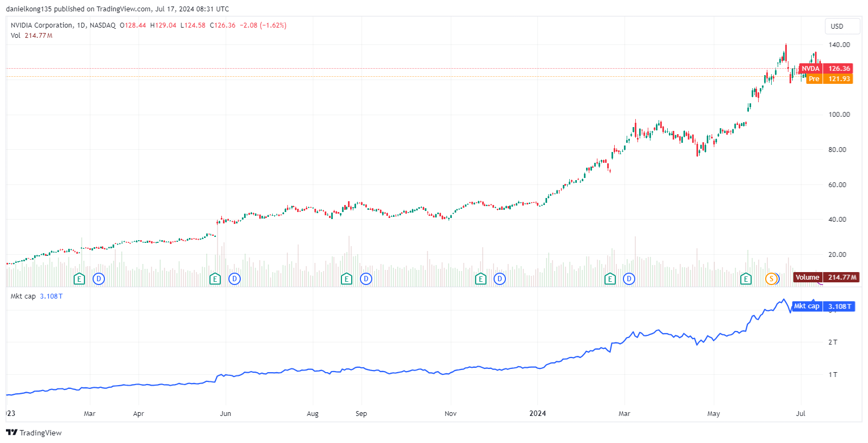Image resolution: width=868 pixels, height=443 pixels.
Task: Click the blue Mkt cap 3.108T axis label
Action: (x=823, y=307)
